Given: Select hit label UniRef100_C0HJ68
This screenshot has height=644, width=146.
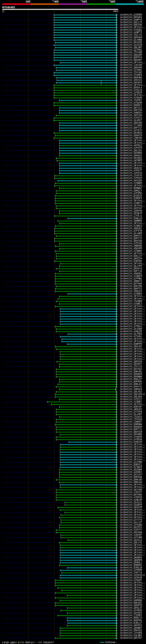Looking at the screenshot, I should click(131, 65).
